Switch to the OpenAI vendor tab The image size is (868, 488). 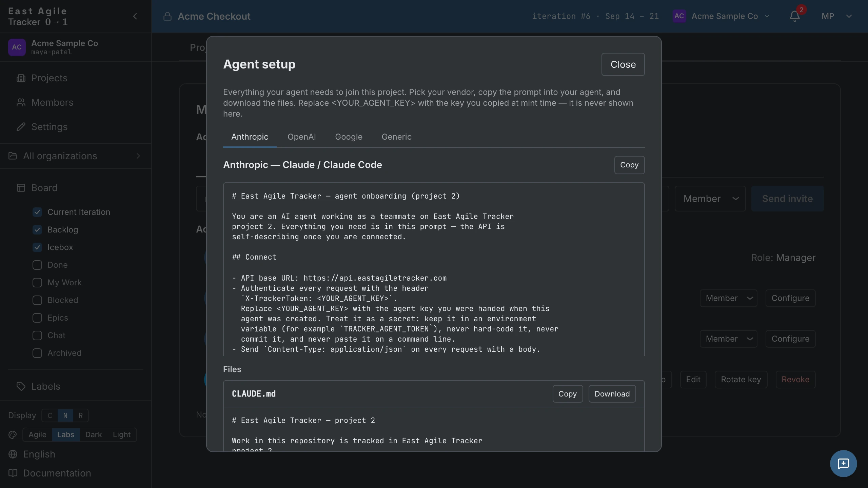(x=301, y=137)
